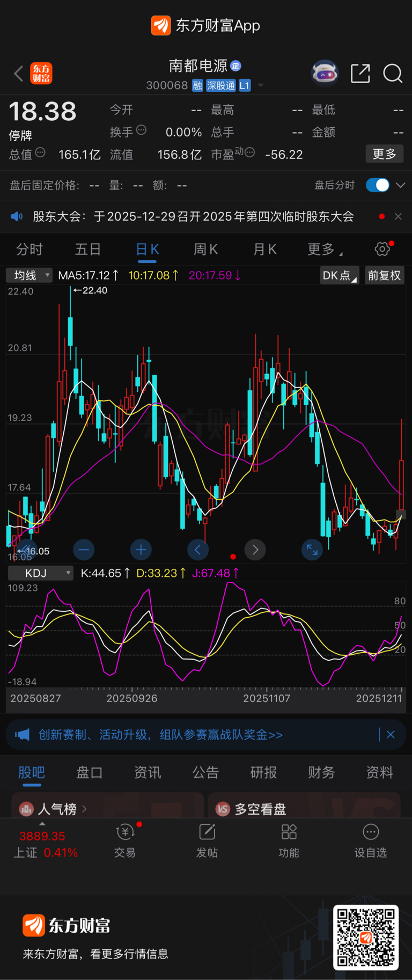The height and width of the screenshot is (980, 412).
Task: Tap the 深股通 badge
Action: click(221, 85)
